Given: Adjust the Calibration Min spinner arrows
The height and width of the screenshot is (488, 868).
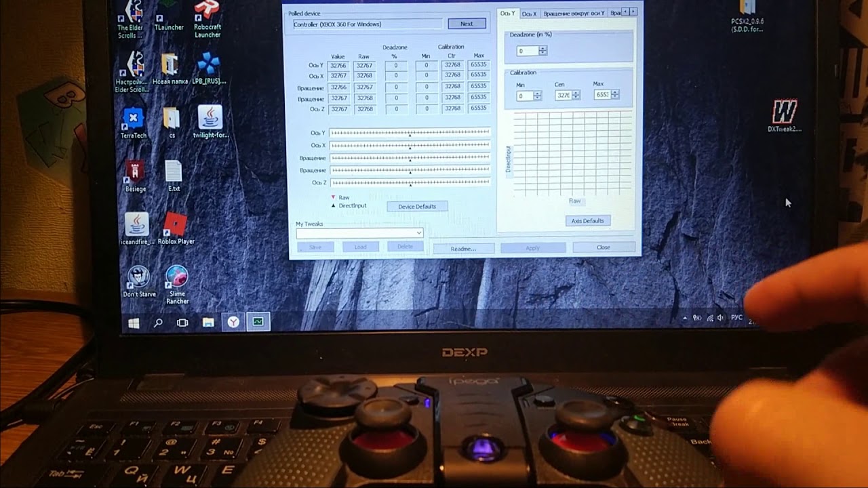Looking at the screenshot, I should tap(538, 96).
